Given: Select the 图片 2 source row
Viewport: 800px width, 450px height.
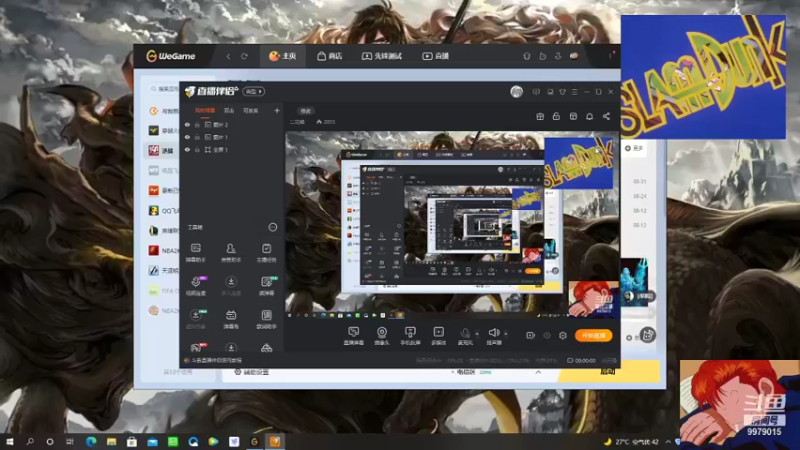Looking at the screenshot, I should point(232,124).
